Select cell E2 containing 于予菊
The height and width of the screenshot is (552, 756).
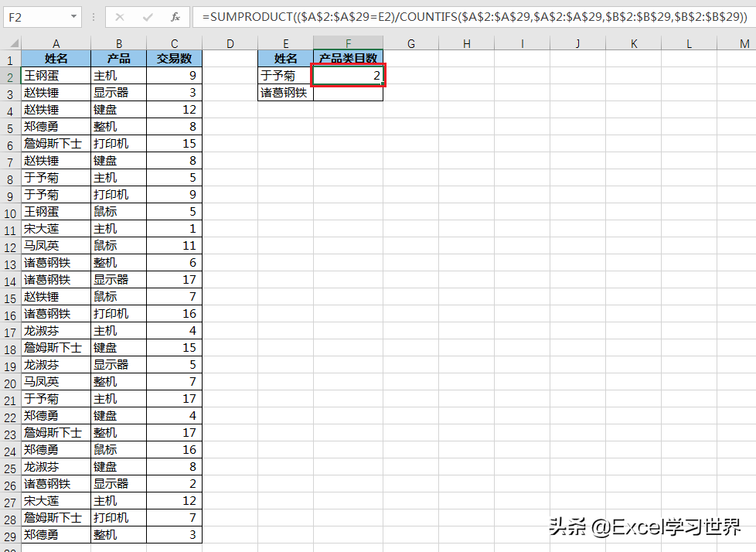click(x=285, y=75)
